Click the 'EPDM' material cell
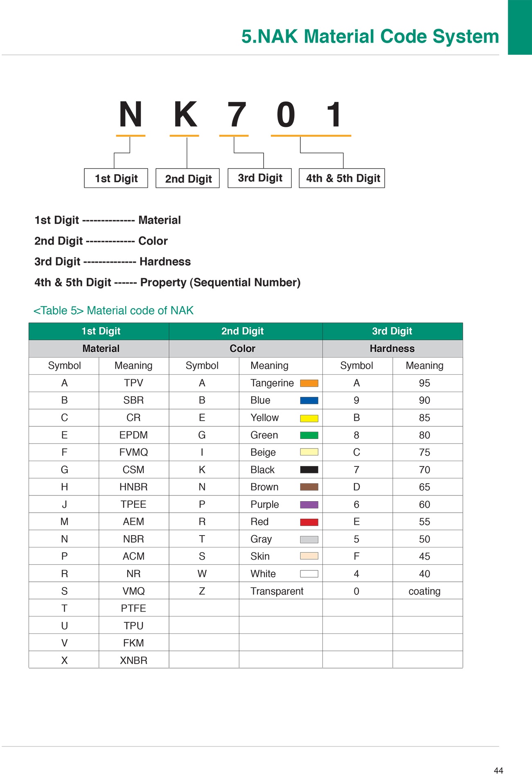532x779 pixels. coord(134,435)
